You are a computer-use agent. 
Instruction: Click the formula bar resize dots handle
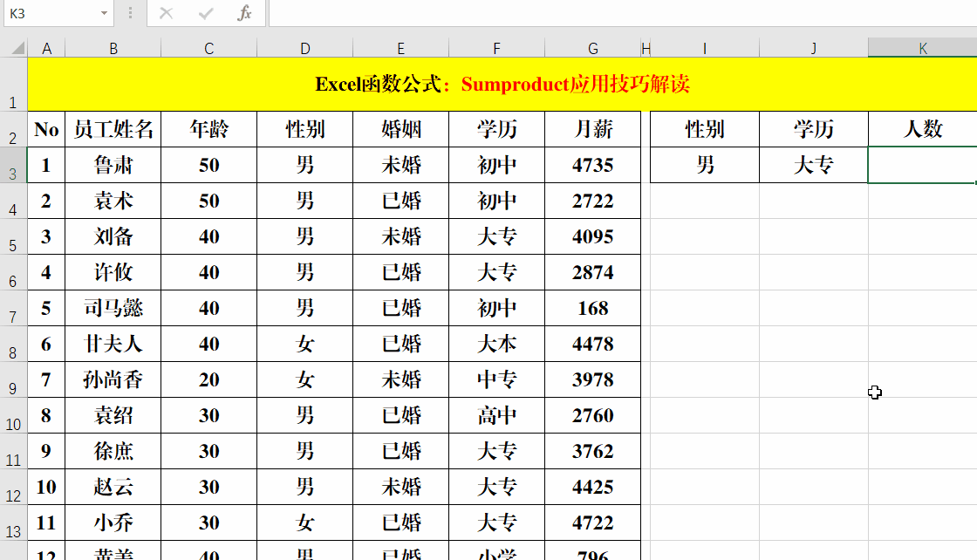click(x=130, y=13)
